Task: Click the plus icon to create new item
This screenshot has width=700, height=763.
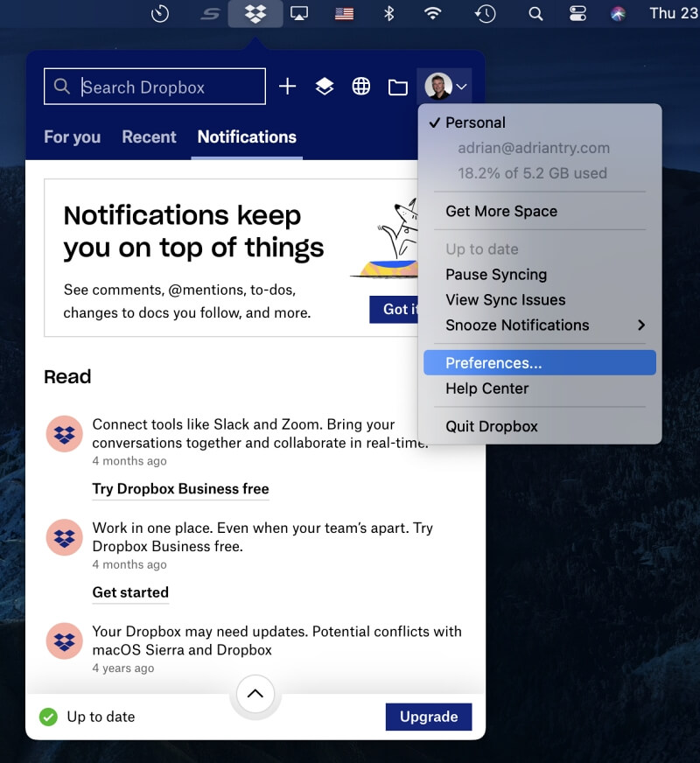Action: tap(288, 87)
